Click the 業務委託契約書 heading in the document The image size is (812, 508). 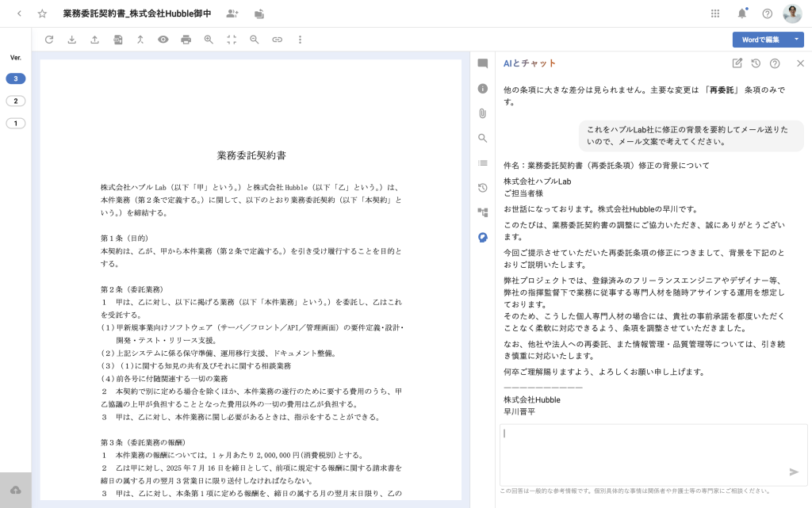251,155
